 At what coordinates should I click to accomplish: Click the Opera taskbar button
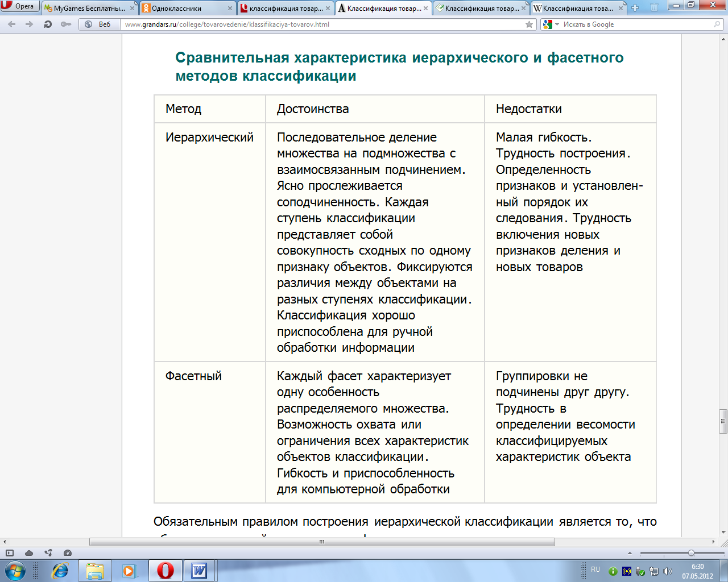(165, 571)
